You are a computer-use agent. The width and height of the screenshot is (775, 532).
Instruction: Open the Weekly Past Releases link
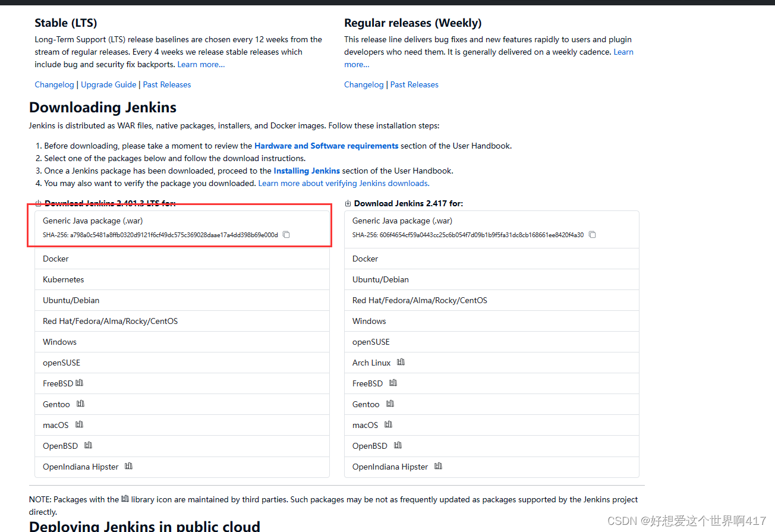414,84
